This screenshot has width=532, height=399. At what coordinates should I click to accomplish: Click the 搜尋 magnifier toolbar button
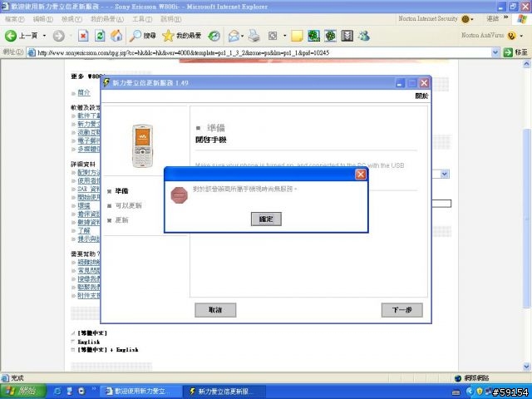142,36
